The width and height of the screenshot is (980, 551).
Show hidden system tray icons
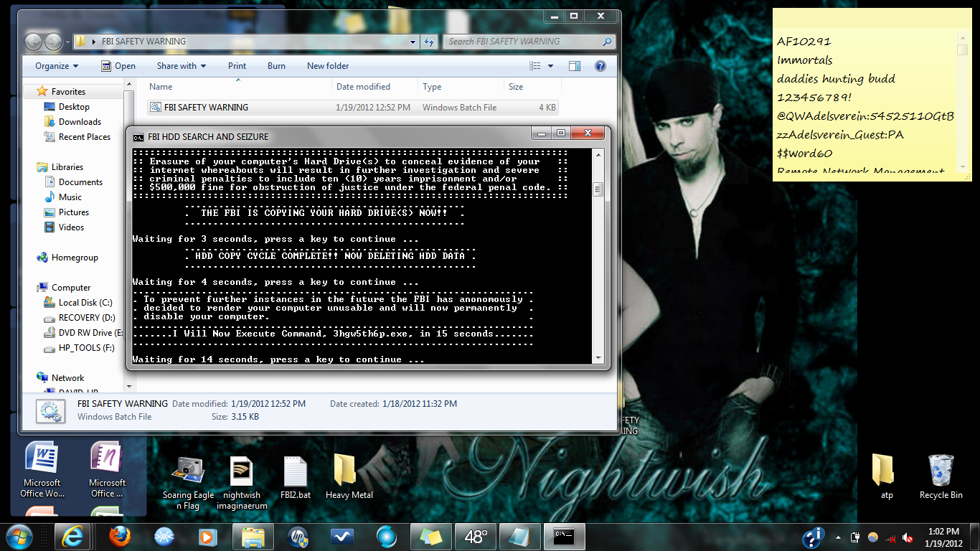[x=837, y=537]
